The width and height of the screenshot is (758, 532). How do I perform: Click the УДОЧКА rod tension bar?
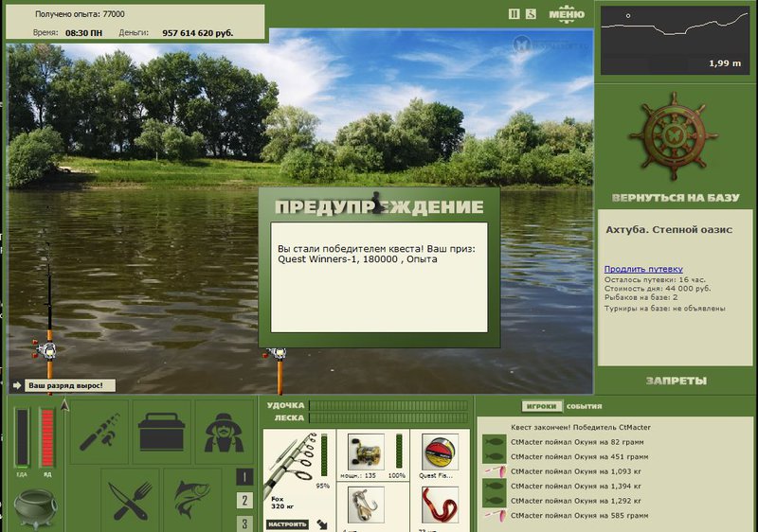coord(388,405)
